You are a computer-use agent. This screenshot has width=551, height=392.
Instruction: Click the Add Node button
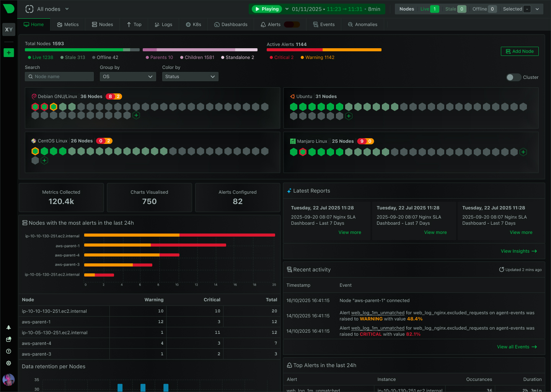519,51
